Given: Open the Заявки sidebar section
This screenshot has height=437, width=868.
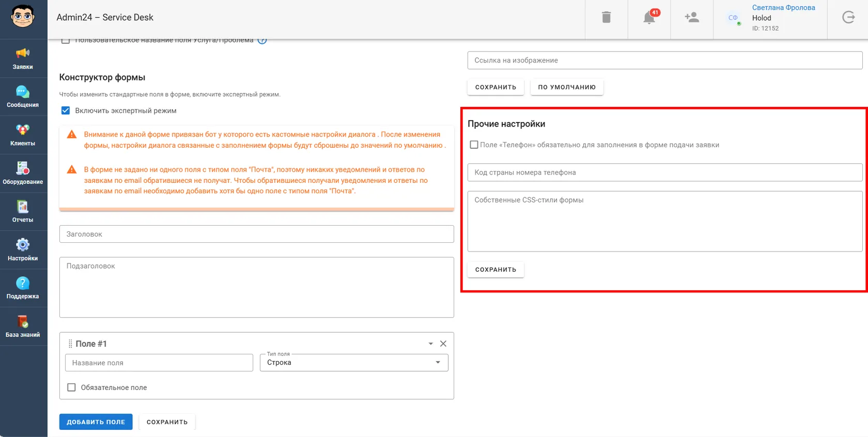Looking at the screenshot, I should 23,58.
